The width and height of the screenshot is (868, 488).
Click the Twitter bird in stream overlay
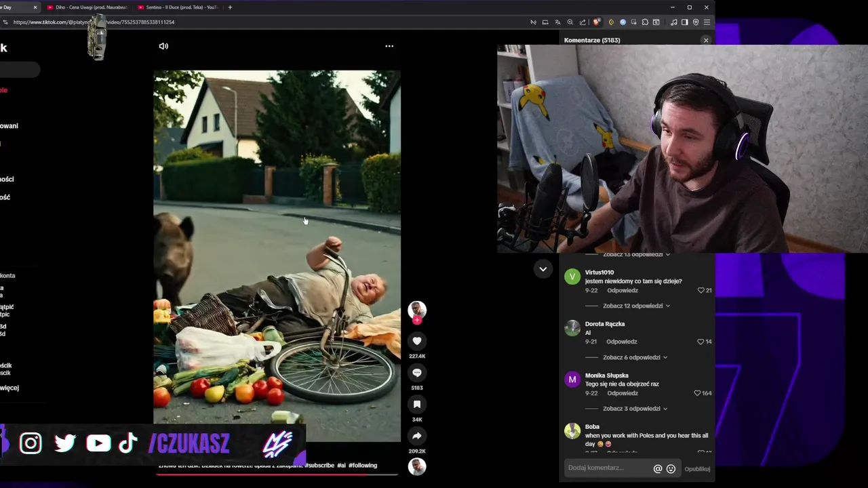[65, 443]
